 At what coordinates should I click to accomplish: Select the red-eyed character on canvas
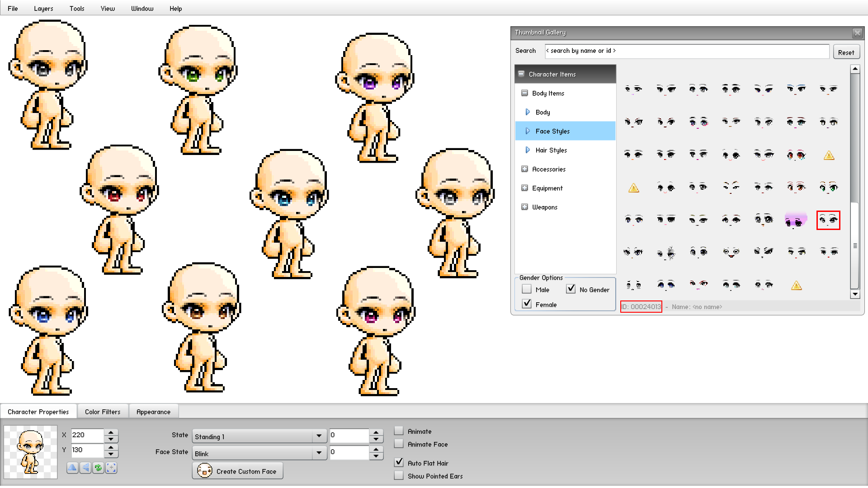[x=119, y=209]
